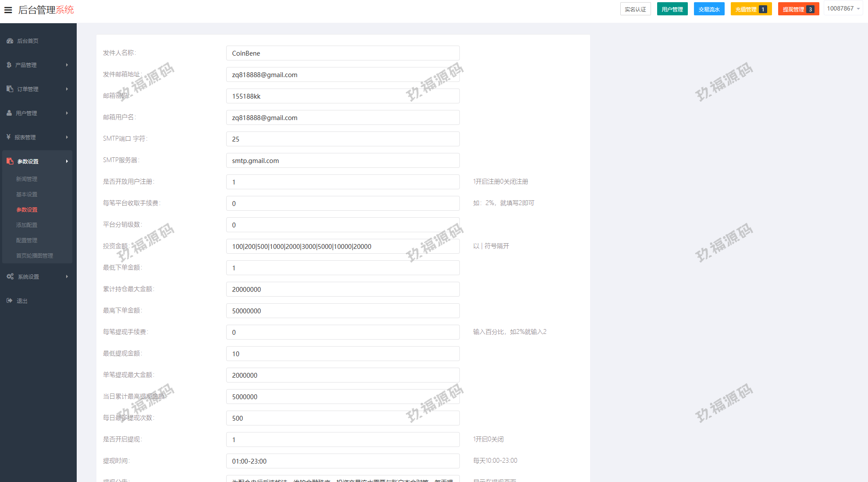Click the 订单管理 sidebar icon
Image resolution: width=868 pixels, height=482 pixels.
(10, 89)
